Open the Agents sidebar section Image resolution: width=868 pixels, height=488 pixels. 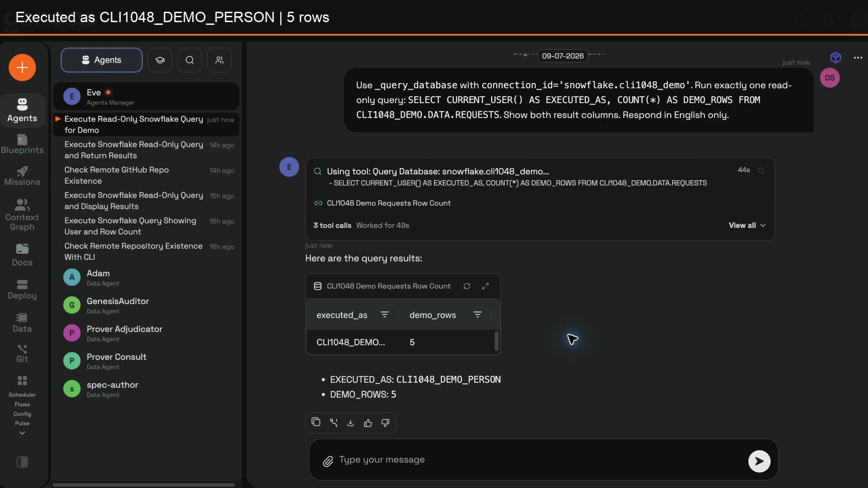(22, 110)
